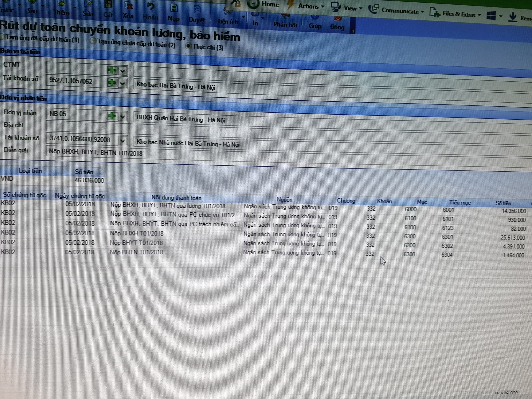
Task: Expand paying Tài khoản số 9527.1.1057062 dropdown
Action: (122, 84)
